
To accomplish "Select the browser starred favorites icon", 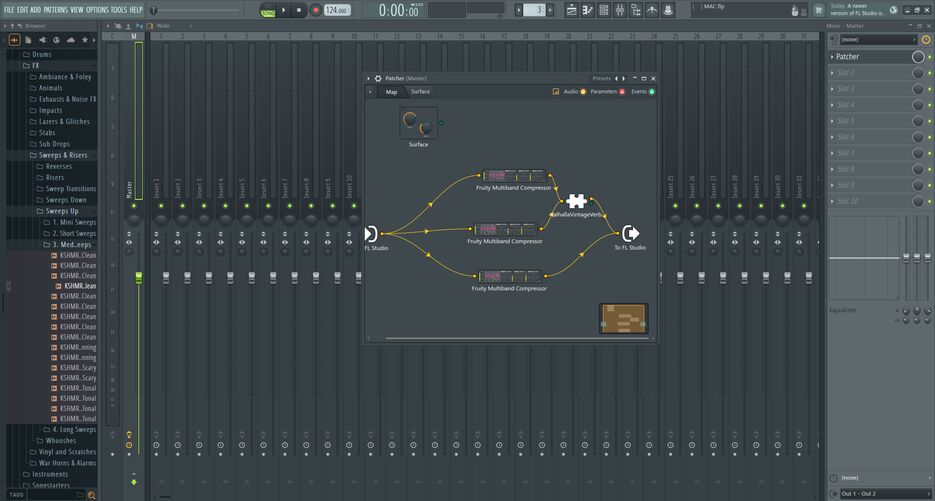I will pyautogui.click(x=85, y=40).
